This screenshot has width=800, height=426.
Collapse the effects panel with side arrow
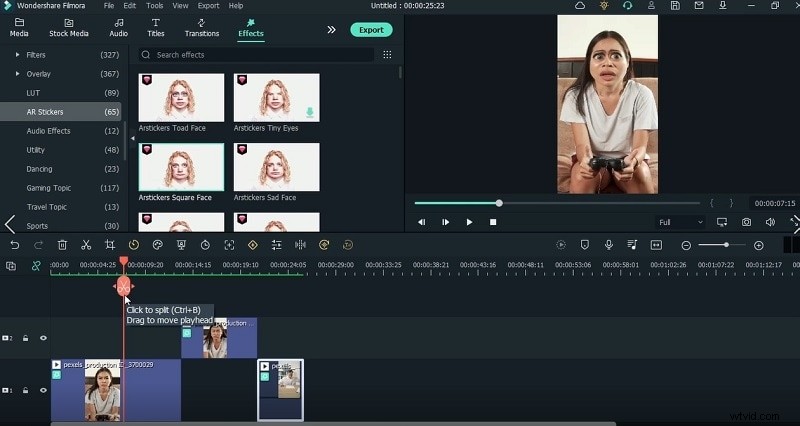pos(133,138)
